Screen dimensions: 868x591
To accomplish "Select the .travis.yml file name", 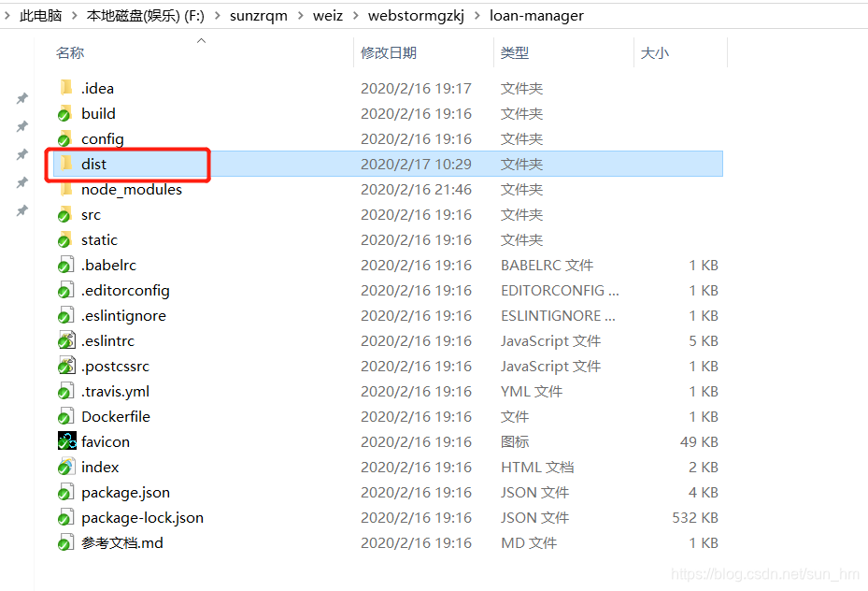I will pos(115,392).
